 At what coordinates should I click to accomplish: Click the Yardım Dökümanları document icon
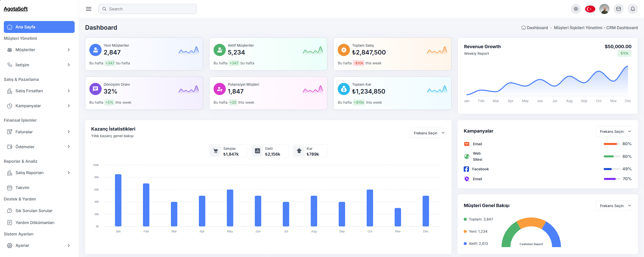[10, 223]
